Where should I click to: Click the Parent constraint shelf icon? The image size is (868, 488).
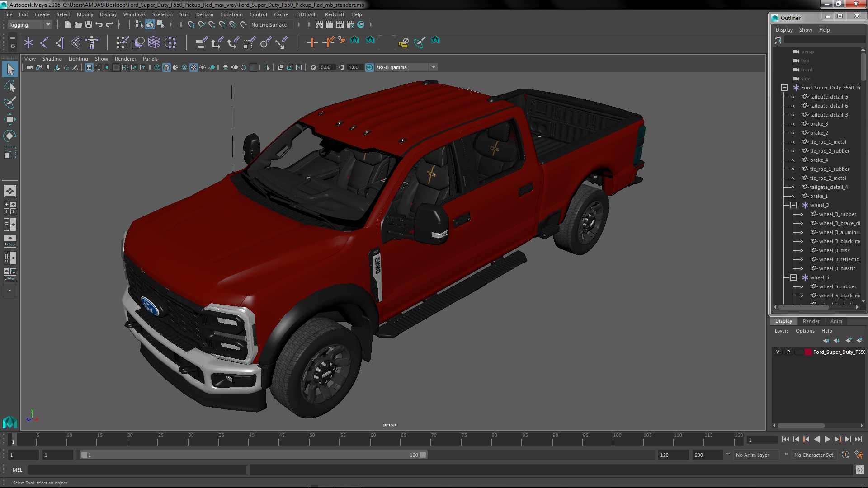coord(201,42)
